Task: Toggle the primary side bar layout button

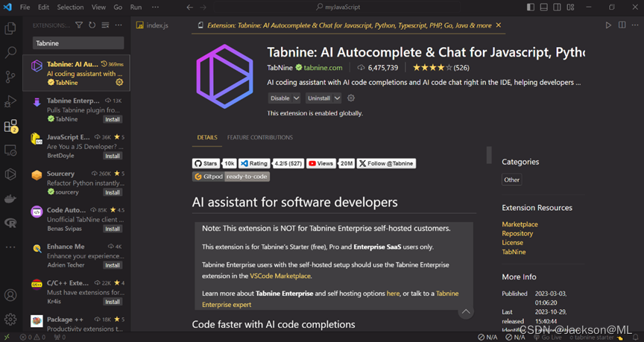Action: point(530,7)
